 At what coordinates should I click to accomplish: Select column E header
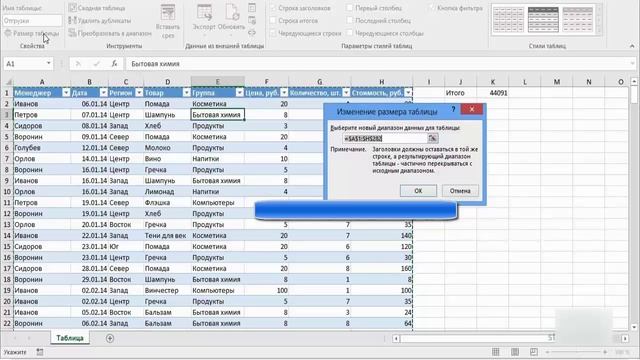point(218,82)
